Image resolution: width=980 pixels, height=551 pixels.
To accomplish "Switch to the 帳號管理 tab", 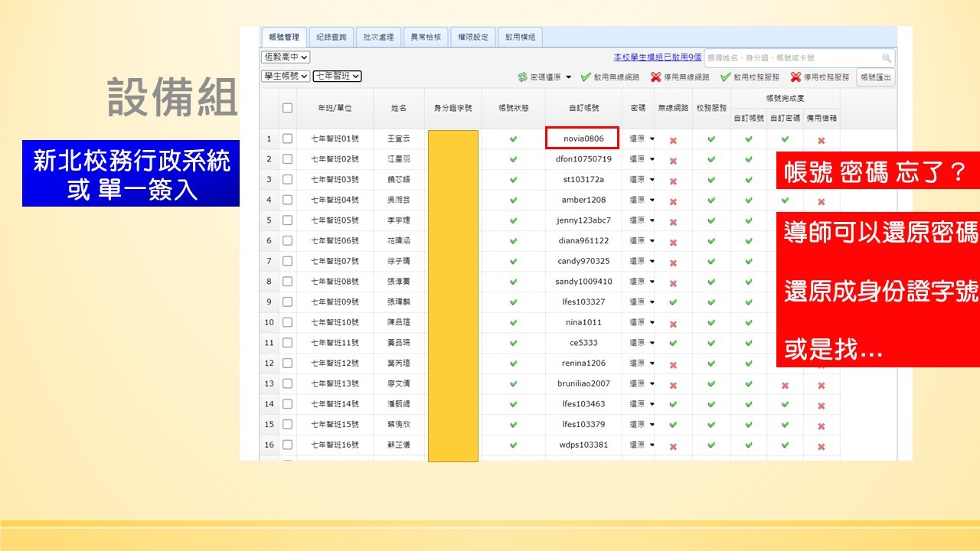I will 284,37.
